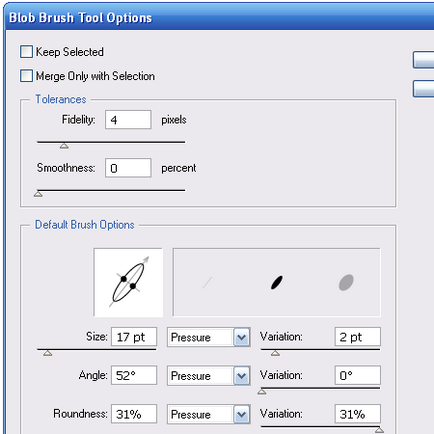
Task: Click the Size Variation 2 pt field
Action: click(357, 337)
